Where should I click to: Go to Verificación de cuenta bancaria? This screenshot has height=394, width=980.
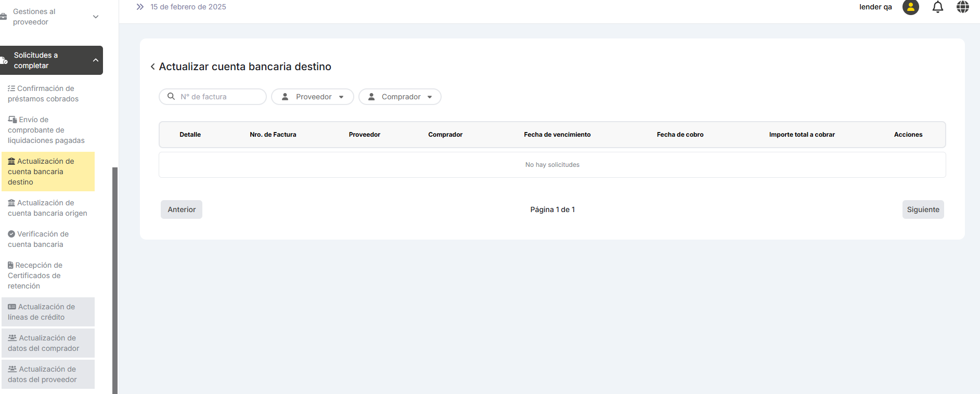(x=38, y=239)
